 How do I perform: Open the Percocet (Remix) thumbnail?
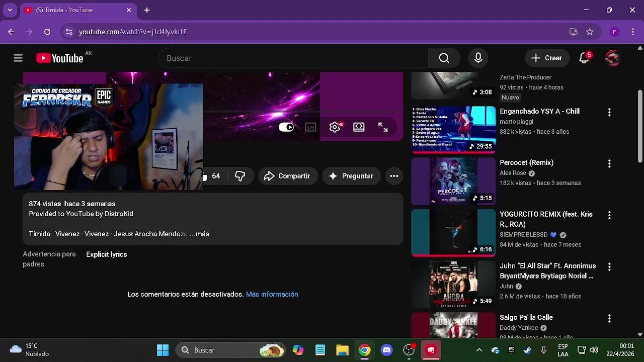pyautogui.click(x=453, y=181)
